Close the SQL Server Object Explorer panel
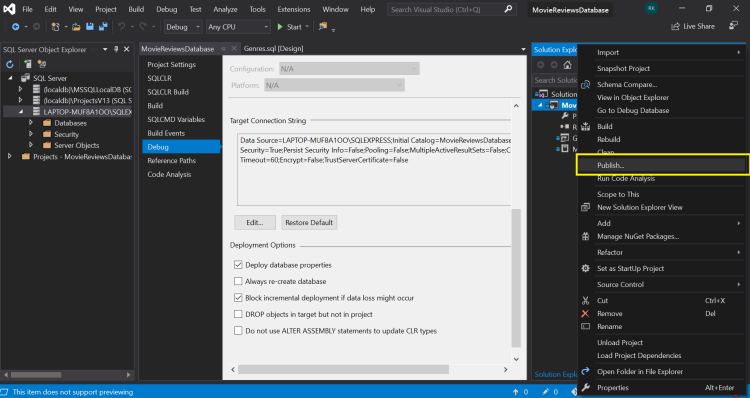The image size is (750, 398). [127, 49]
